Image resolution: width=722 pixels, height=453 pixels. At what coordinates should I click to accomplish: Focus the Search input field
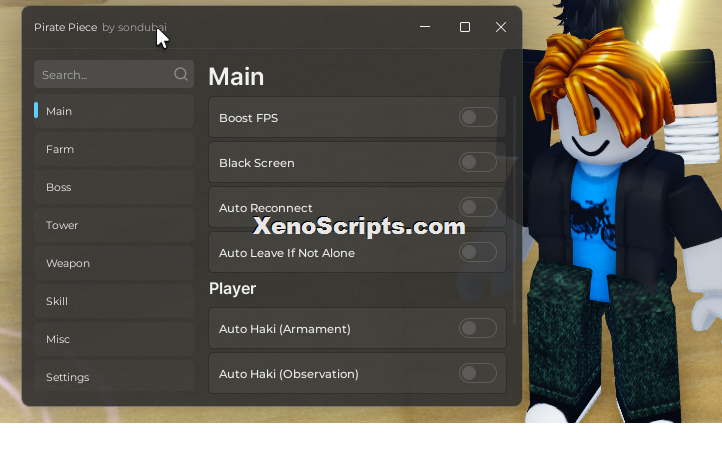click(114, 74)
